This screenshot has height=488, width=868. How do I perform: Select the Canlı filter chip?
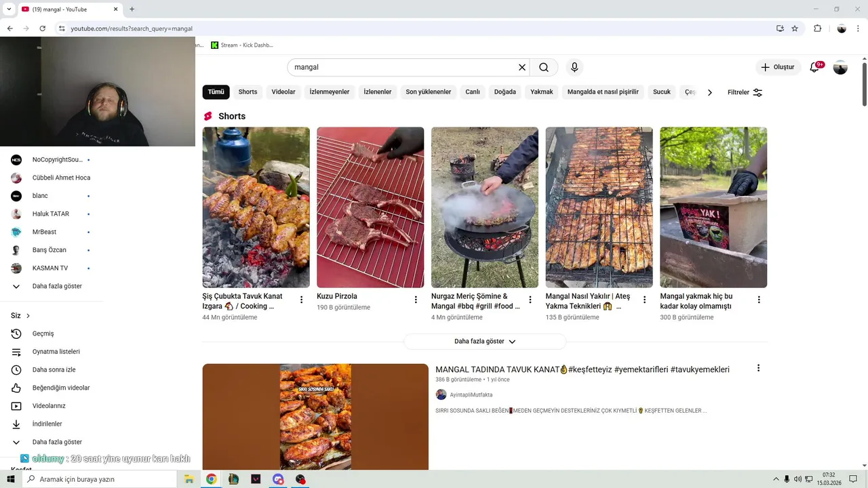tap(473, 92)
